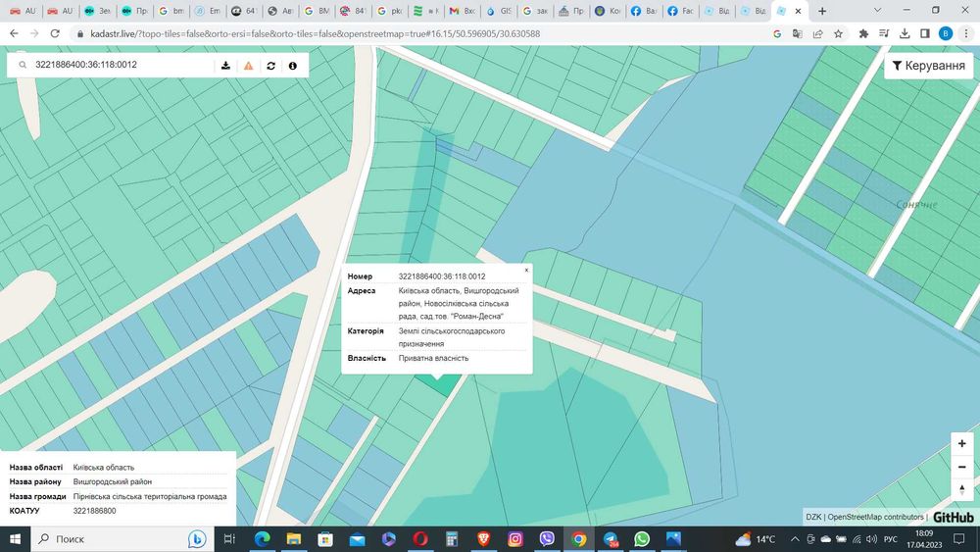Image resolution: width=980 pixels, height=552 pixels.
Task: Click the browser address bar URL
Action: coord(314,33)
